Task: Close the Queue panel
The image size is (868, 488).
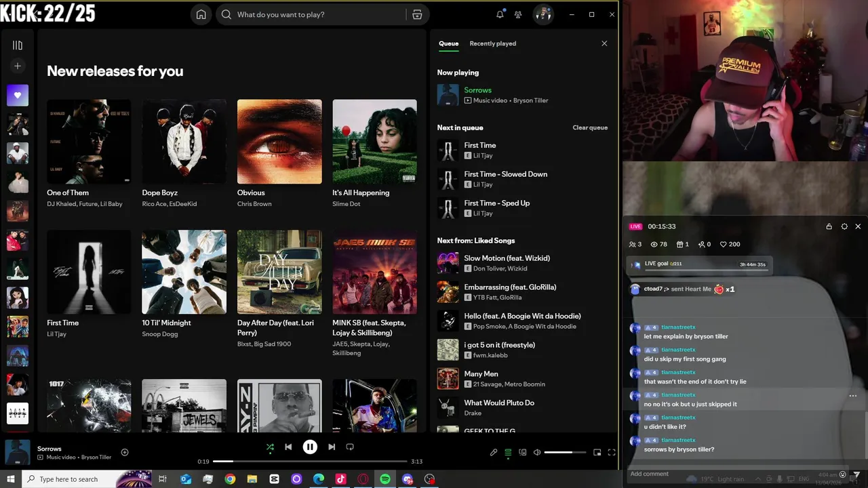Action: [604, 43]
